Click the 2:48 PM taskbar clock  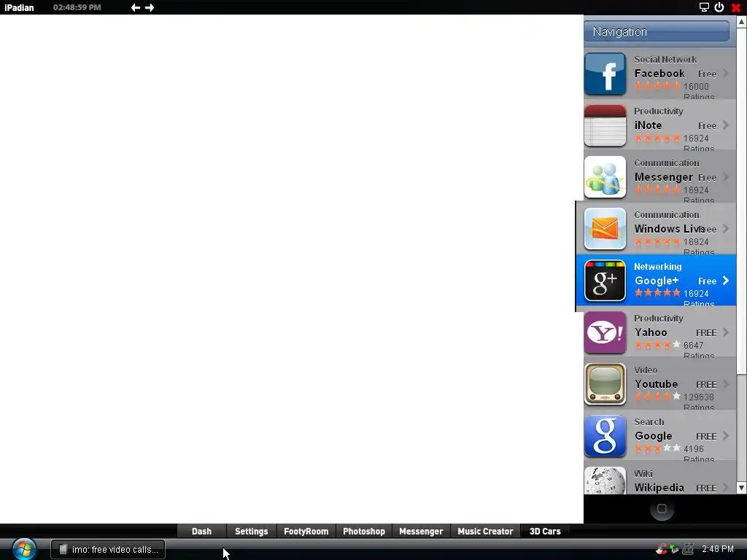point(718,549)
